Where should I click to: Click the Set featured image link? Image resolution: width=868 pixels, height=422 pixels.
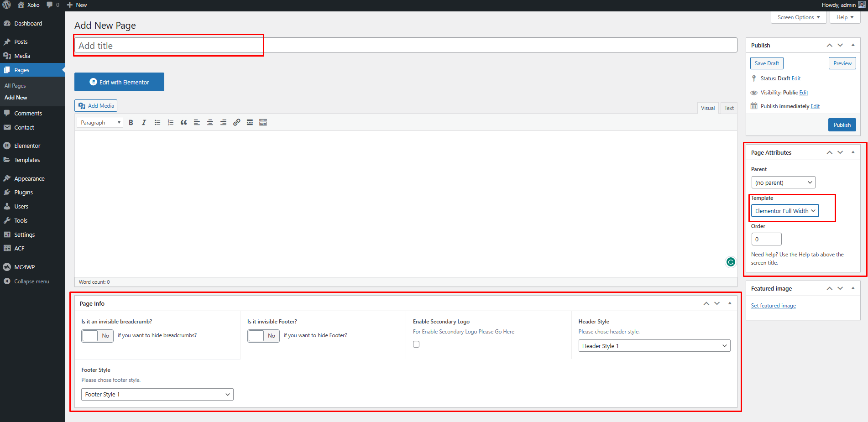coord(773,306)
